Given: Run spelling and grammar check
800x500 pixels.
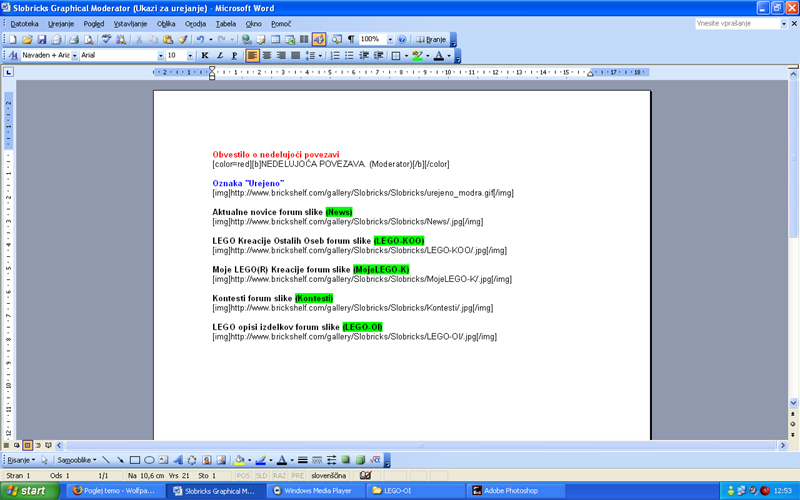Looking at the screenshot, I should tap(106, 39).
